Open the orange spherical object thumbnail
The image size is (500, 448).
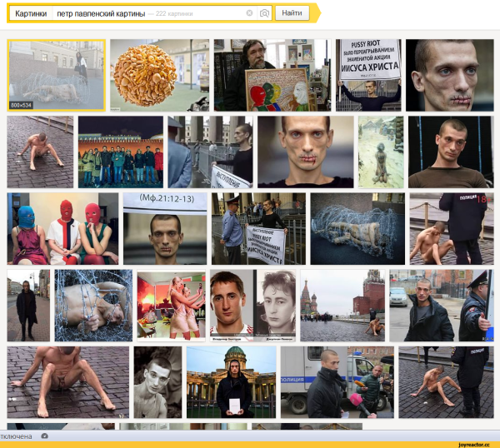147,75
